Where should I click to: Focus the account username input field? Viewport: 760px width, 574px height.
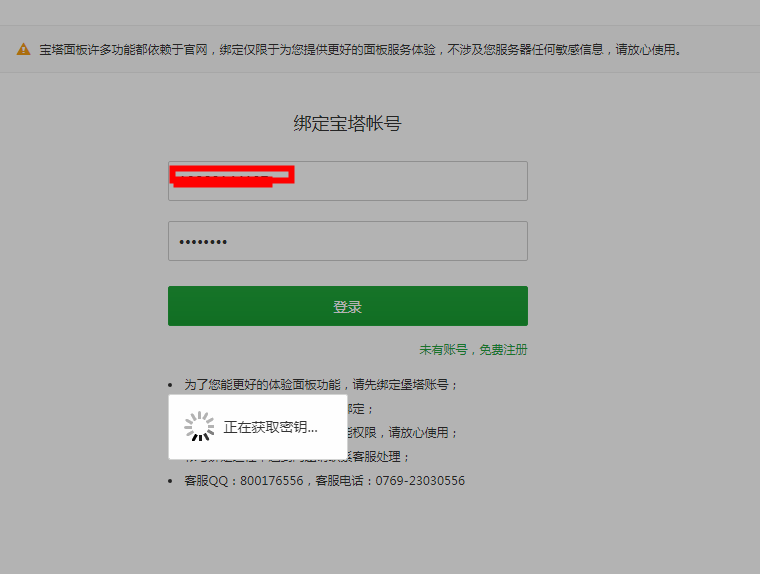pyautogui.click(x=348, y=181)
